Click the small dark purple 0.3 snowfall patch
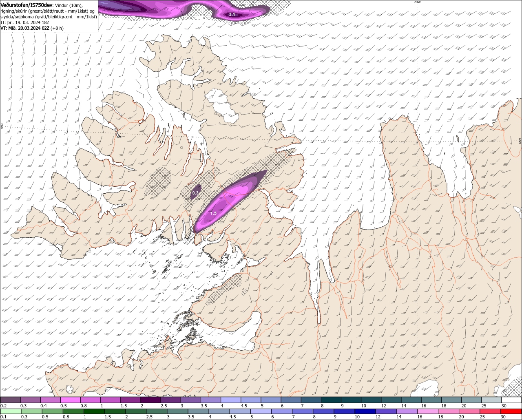Viewport: 522px width, 420px height. tap(196, 192)
